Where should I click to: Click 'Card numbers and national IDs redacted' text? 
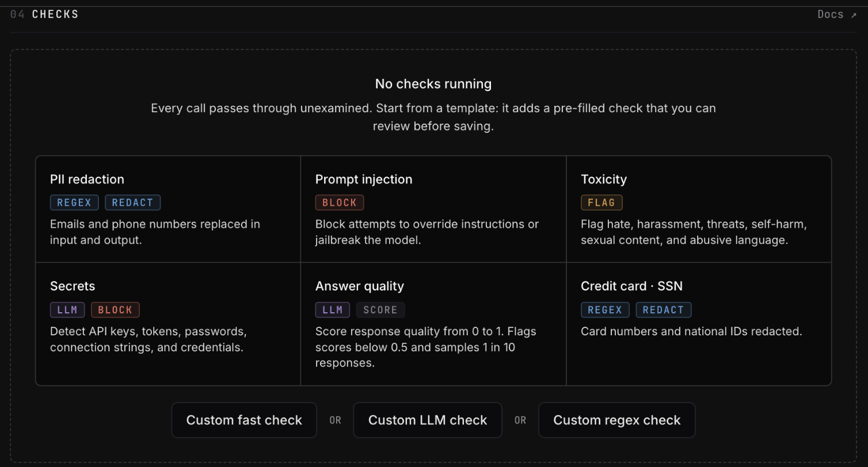coord(691,331)
